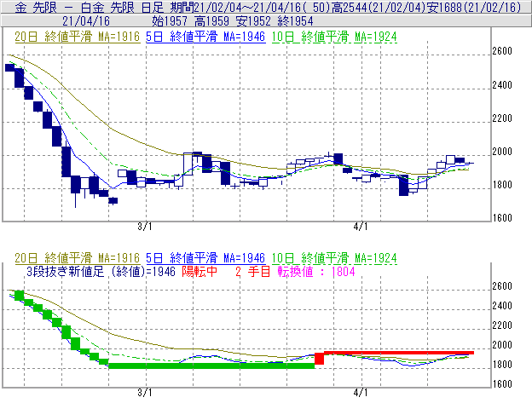
Task: Click the 1600 price label on the lower chart axis
Action: tap(502, 384)
